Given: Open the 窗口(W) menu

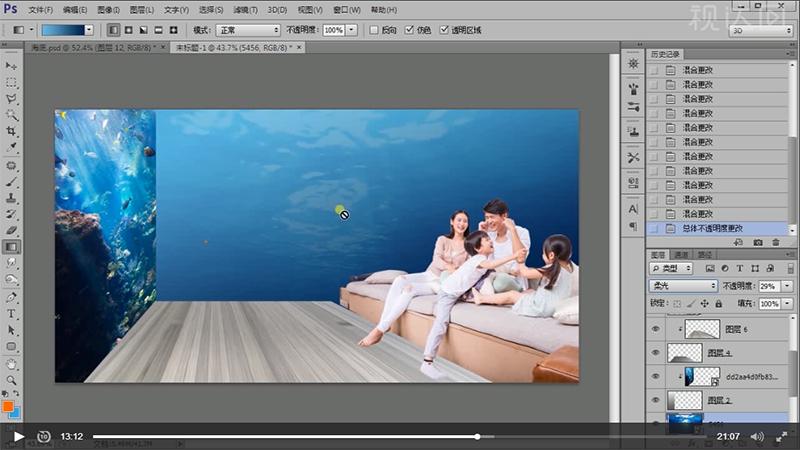Looking at the screenshot, I should pyautogui.click(x=346, y=10).
